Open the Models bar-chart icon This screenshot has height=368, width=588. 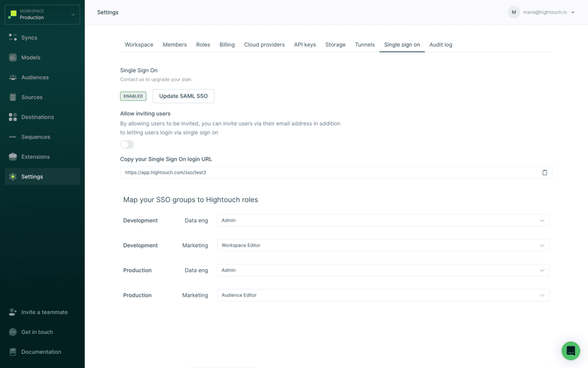point(13,58)
